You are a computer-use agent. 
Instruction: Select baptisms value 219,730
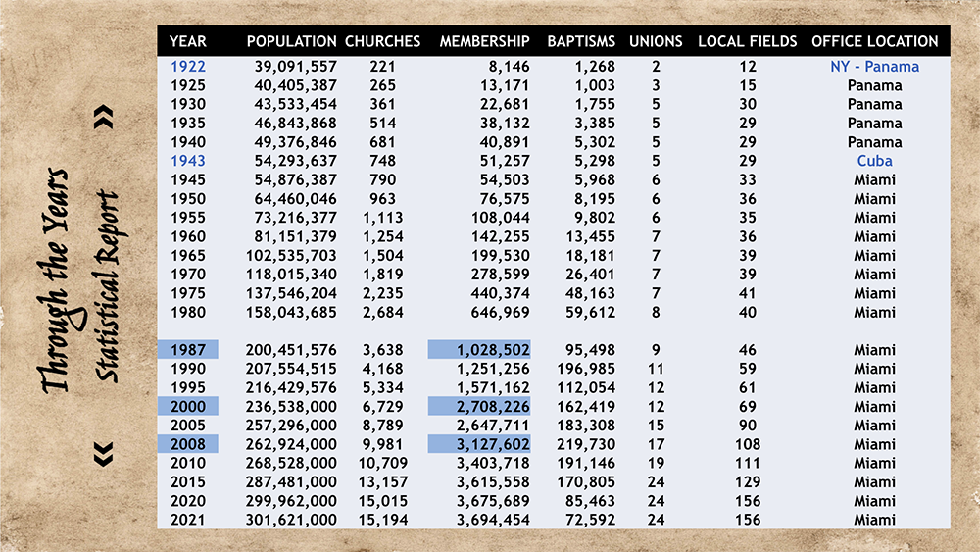point(586,444)
